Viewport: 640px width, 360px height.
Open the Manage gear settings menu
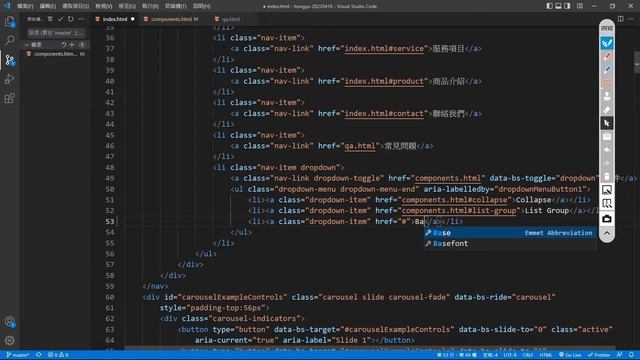[9, 340]
